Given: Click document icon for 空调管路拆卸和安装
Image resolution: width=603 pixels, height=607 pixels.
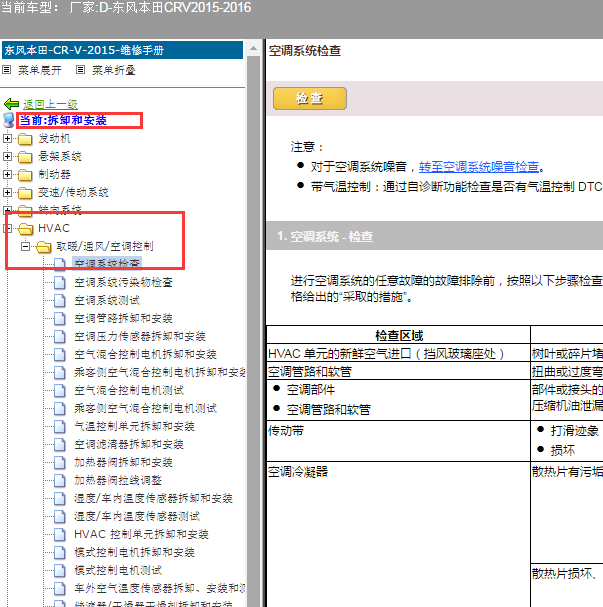Looking at the screenshot, I should [x=60, y=319].
